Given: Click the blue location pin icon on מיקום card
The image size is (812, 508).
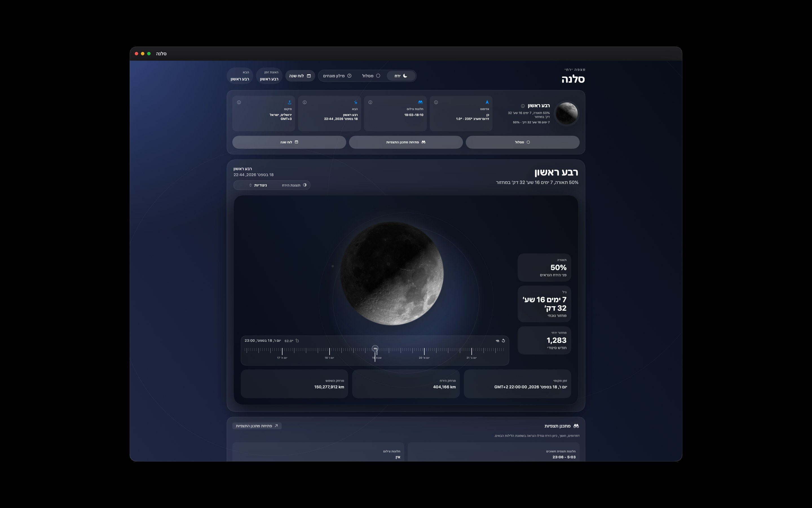Looking at the screenshot, I should [x=289, y=102].
